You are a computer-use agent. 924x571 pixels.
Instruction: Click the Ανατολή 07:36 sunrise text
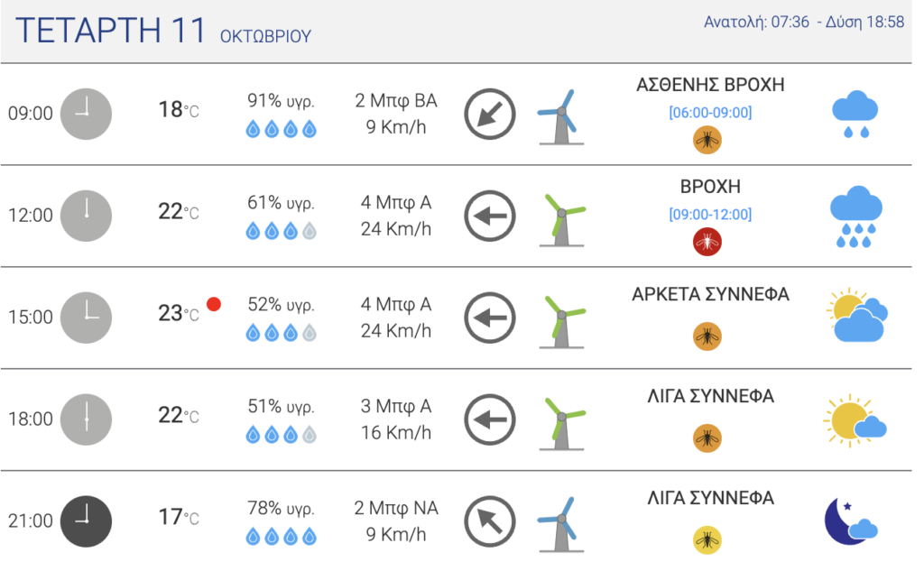point(756,22)
